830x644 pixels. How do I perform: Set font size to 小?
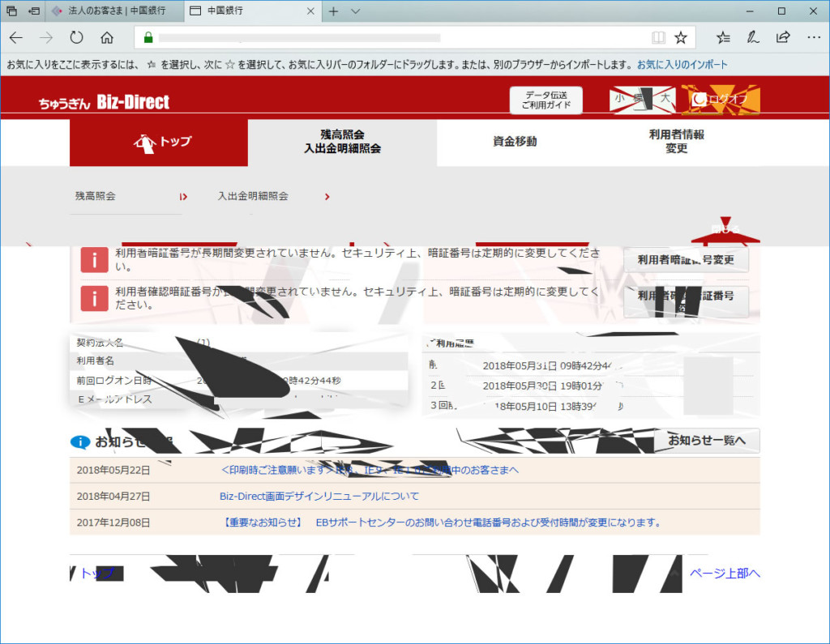pos(619,99)
